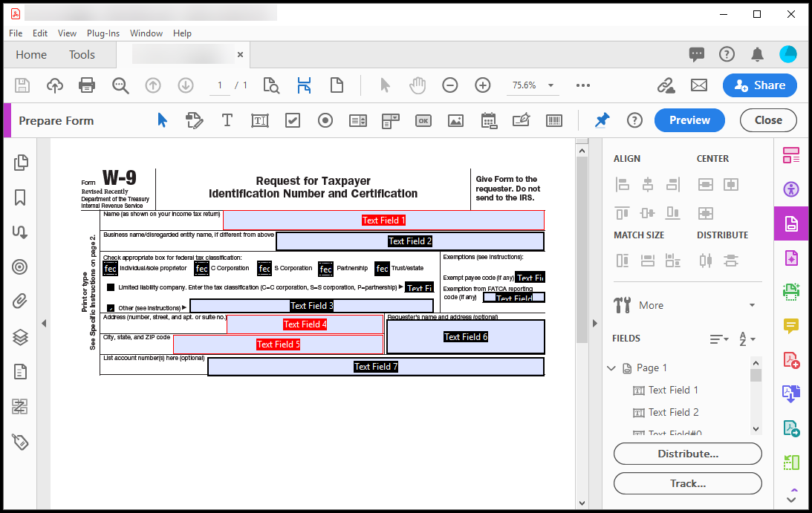Select the Trust/estate fec checkbox
This screenshot has width=812, height=513.
pyautogui.click(x=382, y=269)
